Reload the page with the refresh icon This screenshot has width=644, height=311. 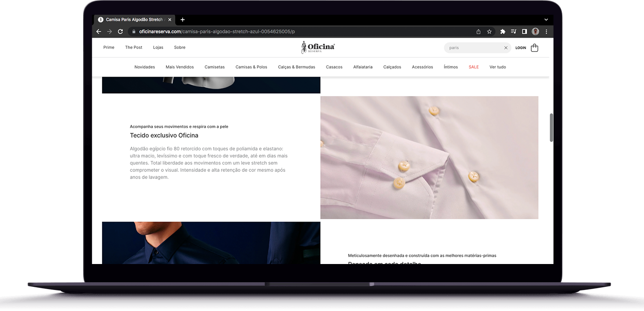point(120,32)
